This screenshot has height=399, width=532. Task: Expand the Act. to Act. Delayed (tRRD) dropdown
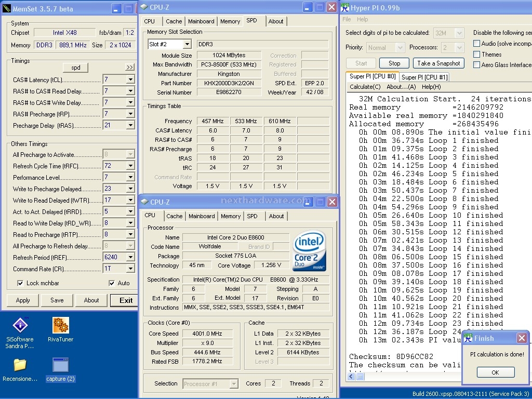[x=130, y=212]
